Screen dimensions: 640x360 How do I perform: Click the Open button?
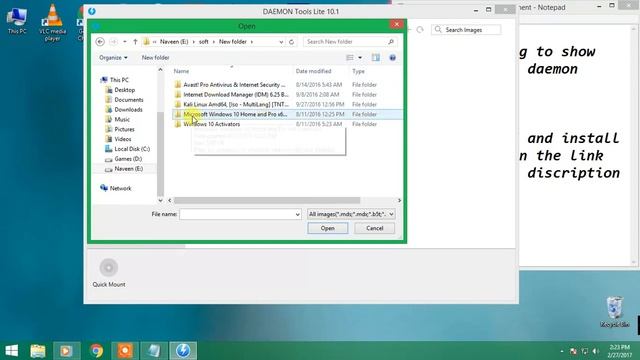tap(327, 228)
